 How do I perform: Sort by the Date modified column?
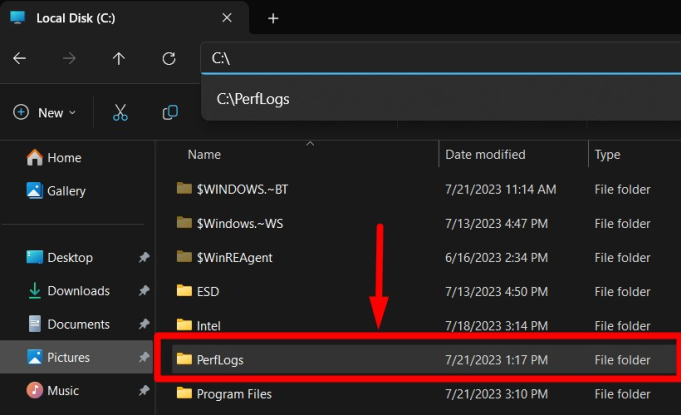[x=486, y=155]
